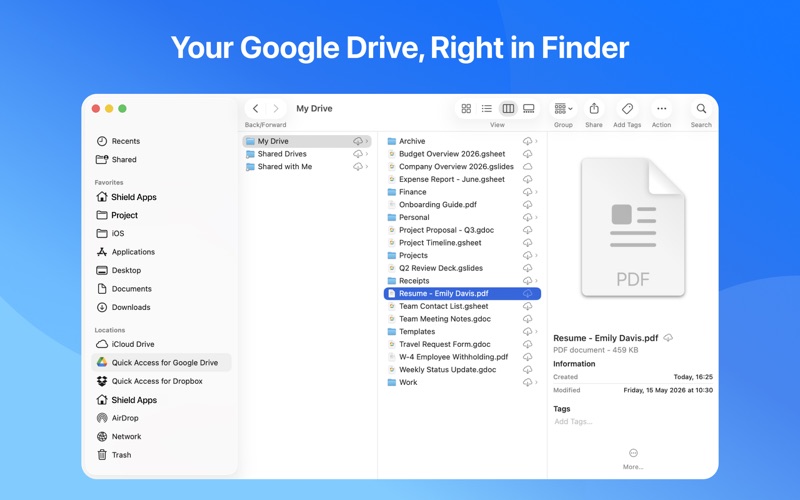Open the Action menu
Screen dimensions: 800x500
[661, 108]
